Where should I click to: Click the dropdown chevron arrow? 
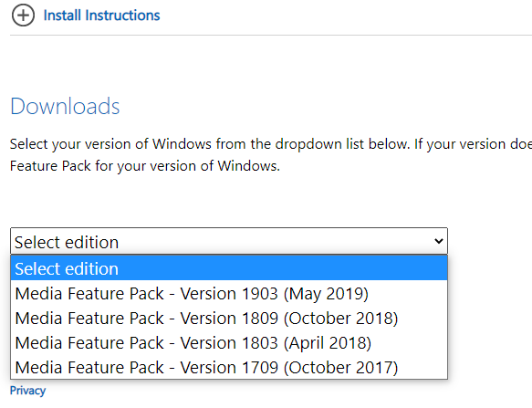click(439, 241)
